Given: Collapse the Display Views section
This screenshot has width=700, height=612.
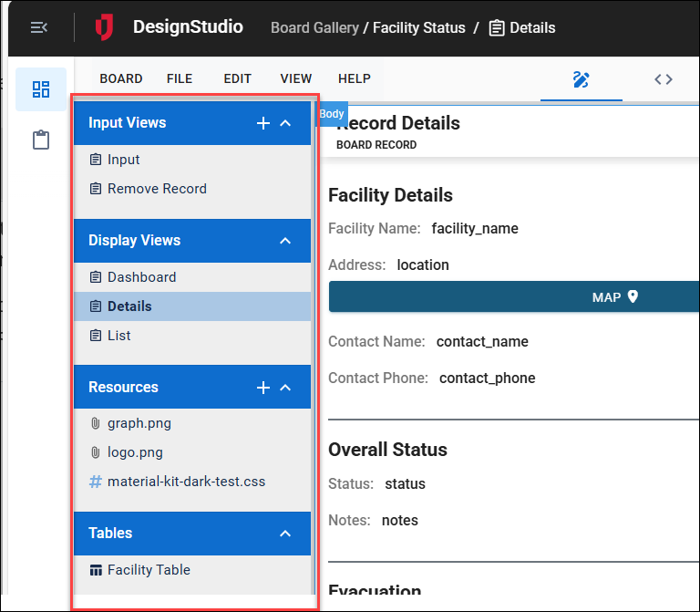Looking at the screenshot, I should coord(285,241).
